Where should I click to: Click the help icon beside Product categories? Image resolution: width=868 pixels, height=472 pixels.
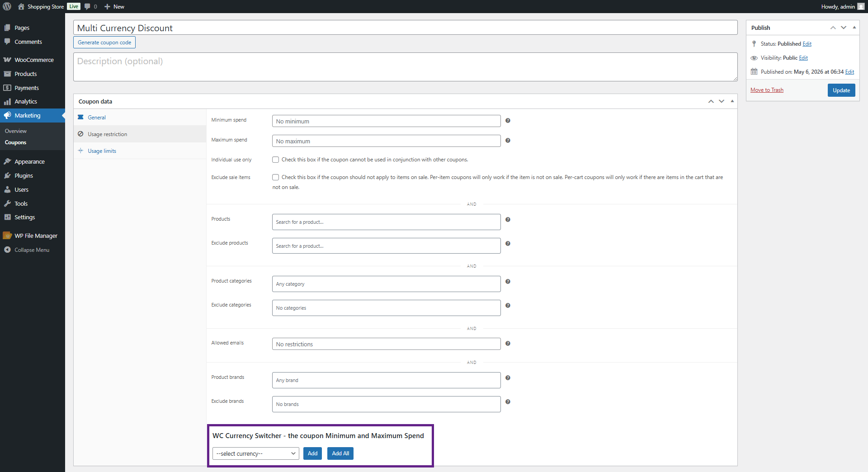click(x=508, y=282)
